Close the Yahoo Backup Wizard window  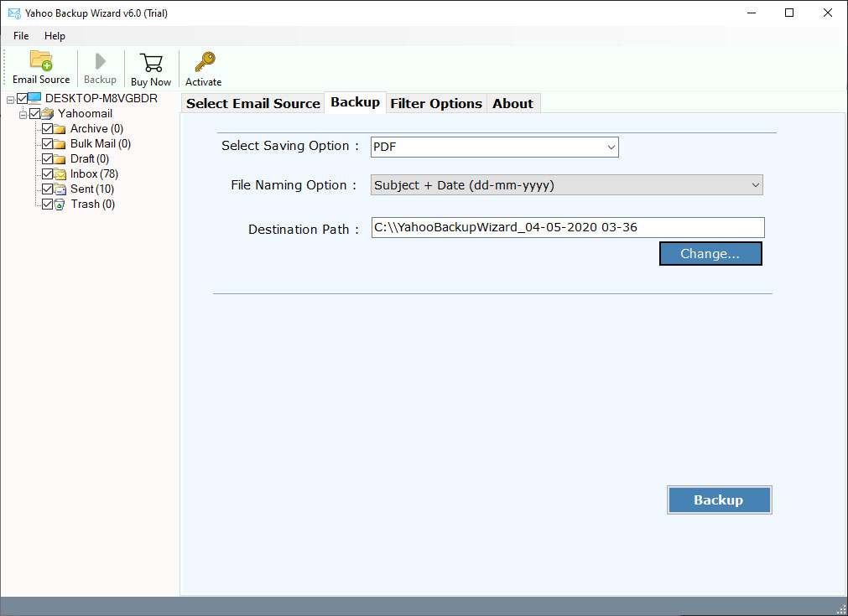[827, 13]
